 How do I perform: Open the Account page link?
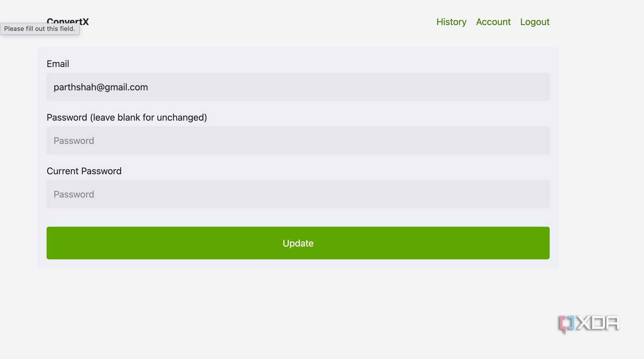click(x=493, y=22)
